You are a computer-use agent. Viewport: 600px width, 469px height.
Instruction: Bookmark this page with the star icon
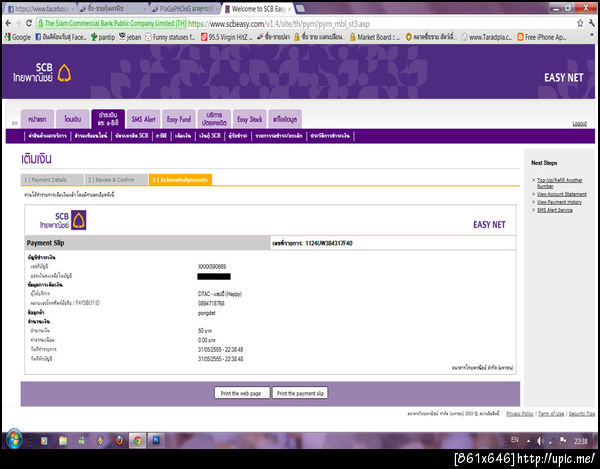click(x=580, y=23)
